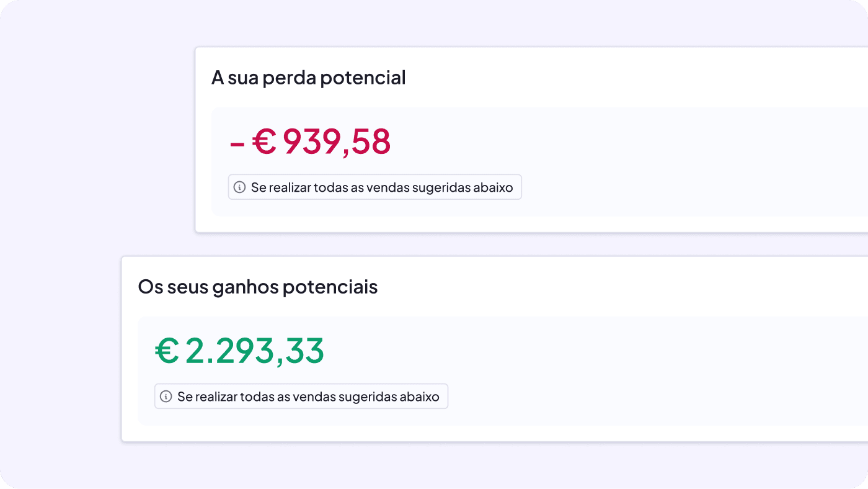Image resolution: width=868 pixels, height=489 pixels.
Task: Click empty space right of the red loss amount
Action: [x=589, y=143]
